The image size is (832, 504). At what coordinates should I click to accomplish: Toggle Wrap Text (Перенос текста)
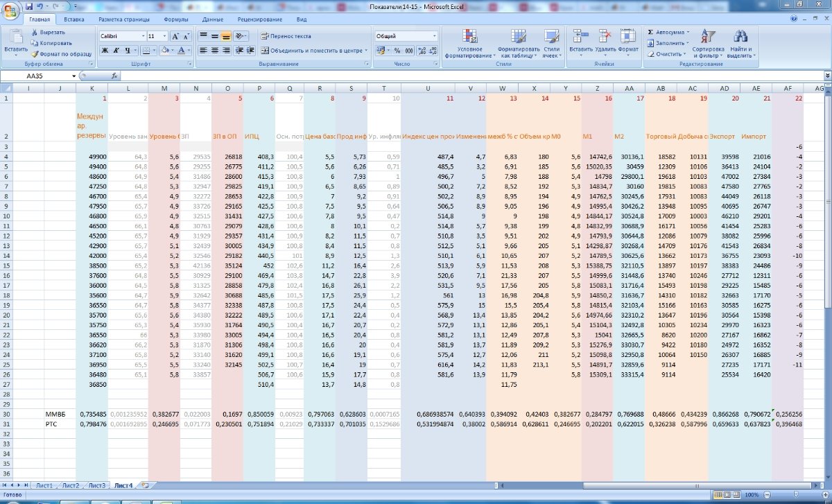coord(286,36)
